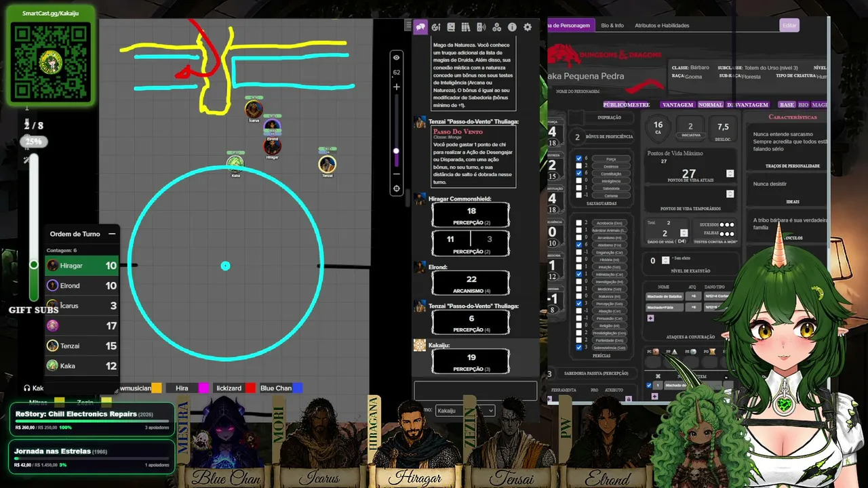This screenshot has height=488, width=868.
Task: Click Hiragar's avatar in the chat log
Action: (420, 199)
